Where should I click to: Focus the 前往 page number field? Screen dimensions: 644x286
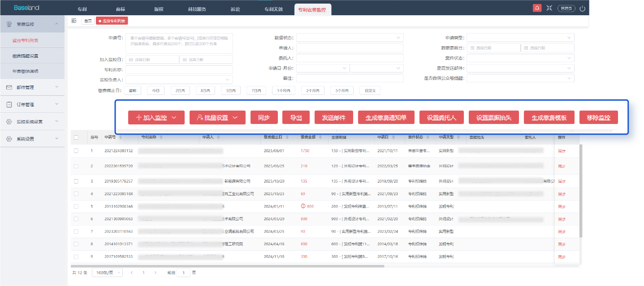pyautogui.click(x=183, y=272)
